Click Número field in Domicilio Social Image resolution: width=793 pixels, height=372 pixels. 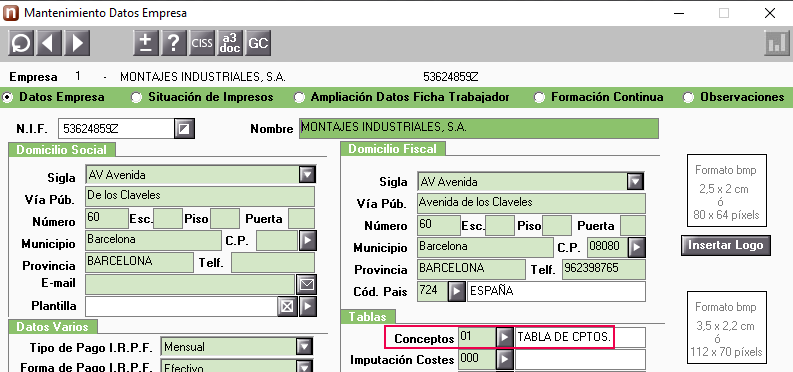pyautogui.click(x=107, y=218)
